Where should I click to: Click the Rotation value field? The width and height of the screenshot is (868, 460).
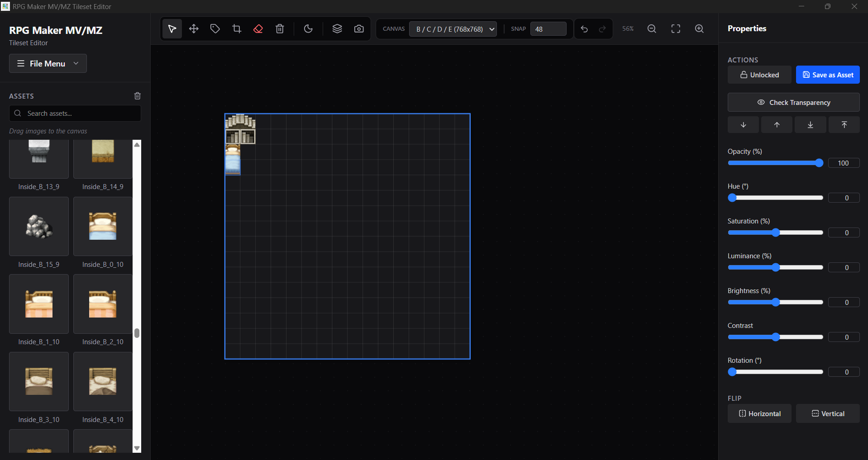click(x=844, y=372)
